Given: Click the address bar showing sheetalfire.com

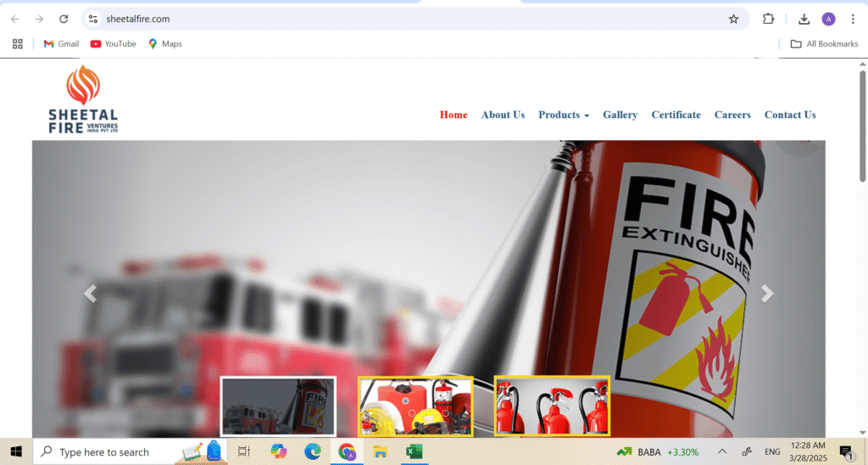Looking at the screenshot, I should click(x=407, y=19).
